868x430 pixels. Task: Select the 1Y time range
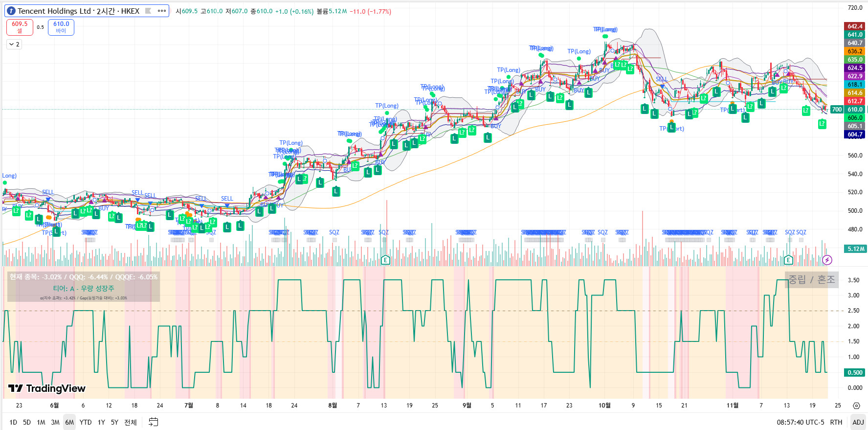(x=101, y=422)
